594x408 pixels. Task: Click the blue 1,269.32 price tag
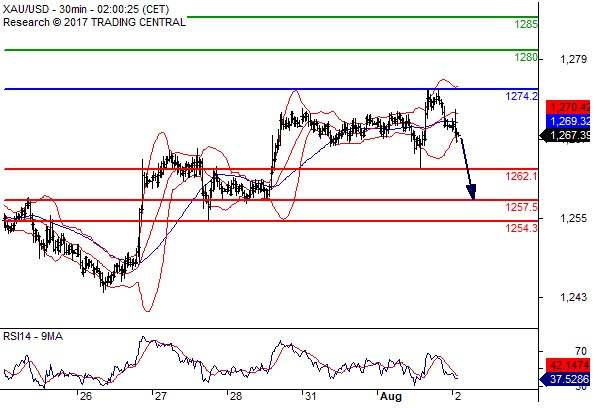pyautogui.click(x=568, y=121)
